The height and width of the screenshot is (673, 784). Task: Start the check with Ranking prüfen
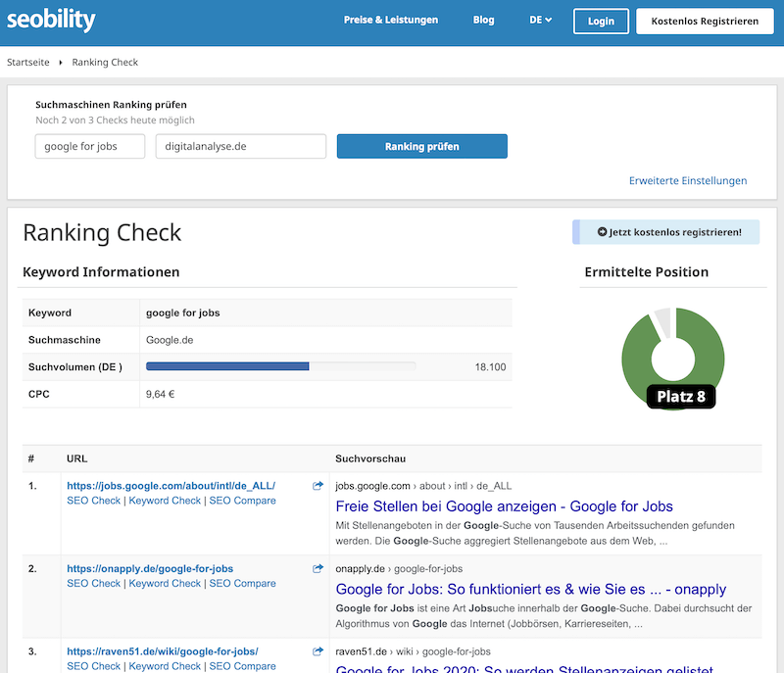(421, 145)
